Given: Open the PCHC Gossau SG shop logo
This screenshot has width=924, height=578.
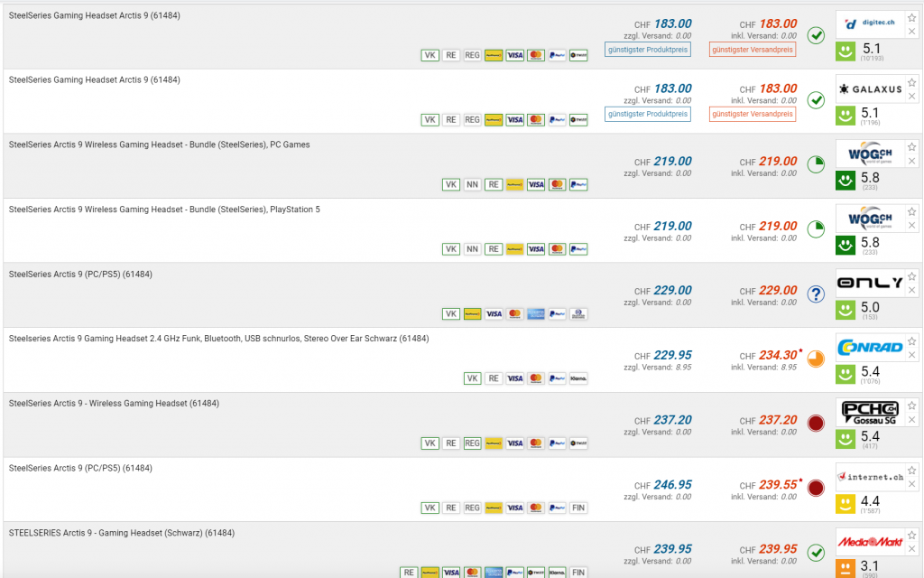Looking at the screenshot, I should point(869,412).
